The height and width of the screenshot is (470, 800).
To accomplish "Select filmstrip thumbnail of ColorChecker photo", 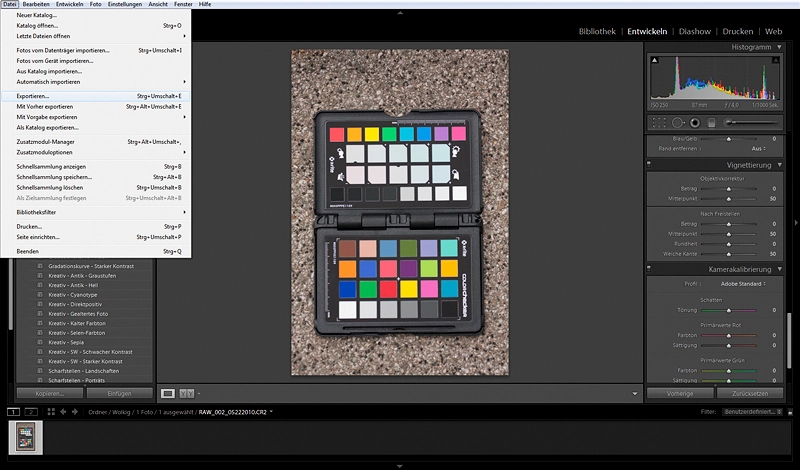I will pyautogui.click(x=26, y=437).
